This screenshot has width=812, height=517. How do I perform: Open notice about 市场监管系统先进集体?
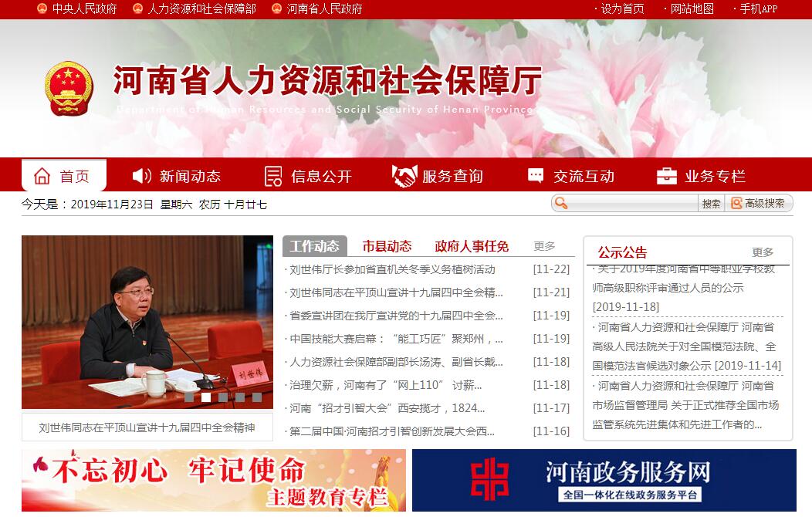685,405
